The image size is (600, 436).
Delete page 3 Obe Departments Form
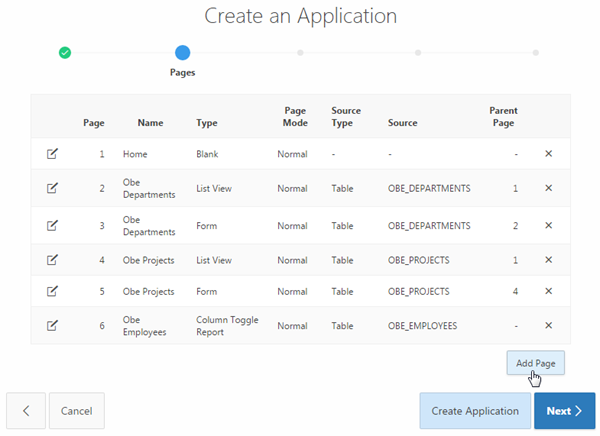pyautogui.click(x=548, y=225)
